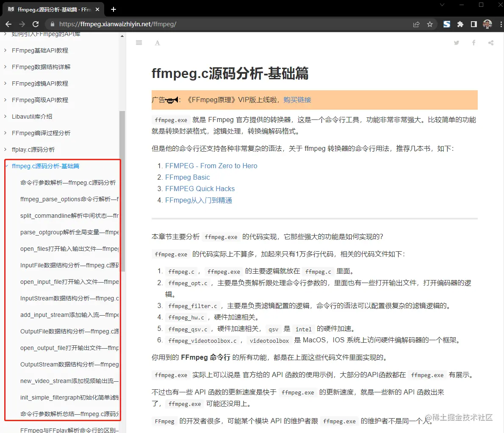
Task: Expand the FFmpeg编译过程分析 chapter
Action: 5,133
